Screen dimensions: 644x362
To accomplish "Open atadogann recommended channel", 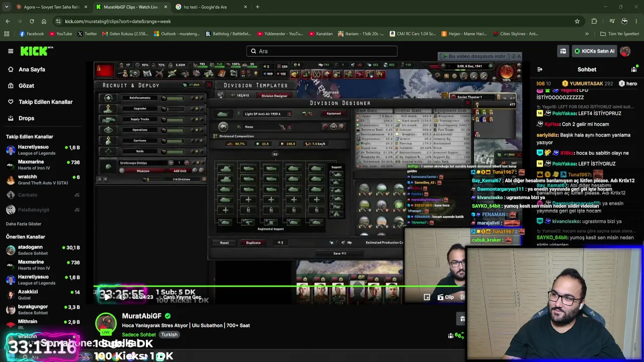I will click(x=43, y=250).
